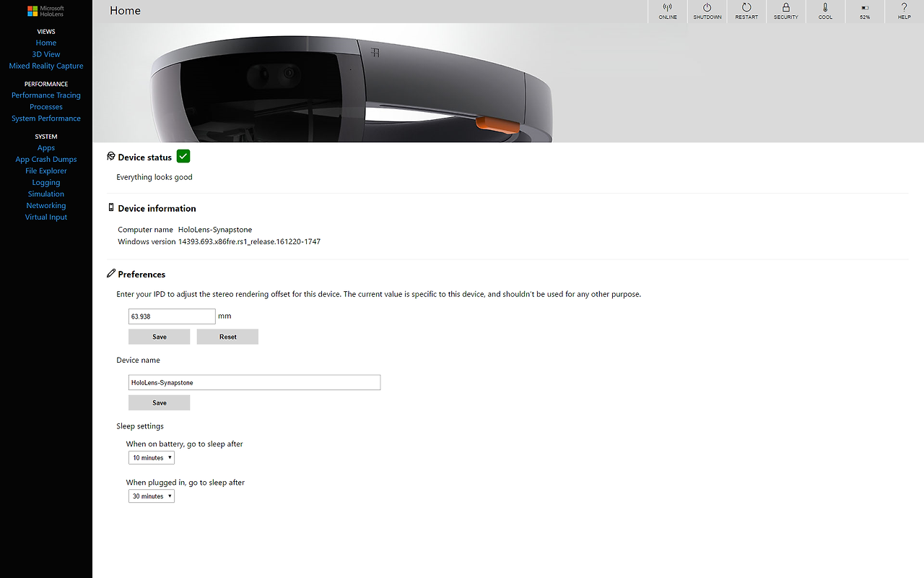924x578 pixels.
Task: Click the 52% battery indicator icon
Action: coord(865,8)
